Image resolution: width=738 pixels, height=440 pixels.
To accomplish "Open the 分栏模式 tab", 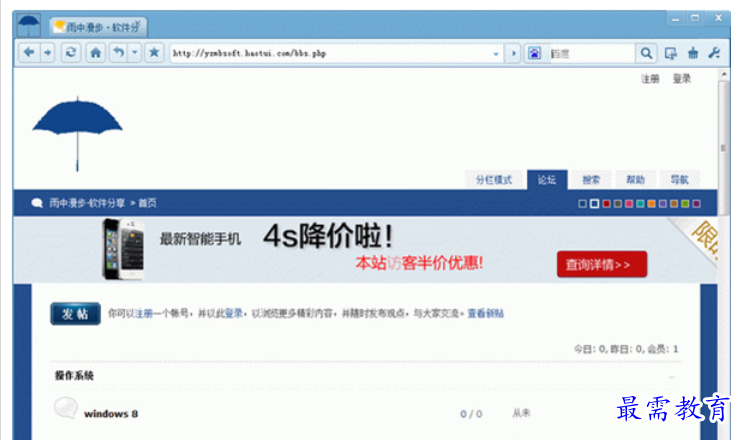I will pyautogui.click(x=493, y=180).
